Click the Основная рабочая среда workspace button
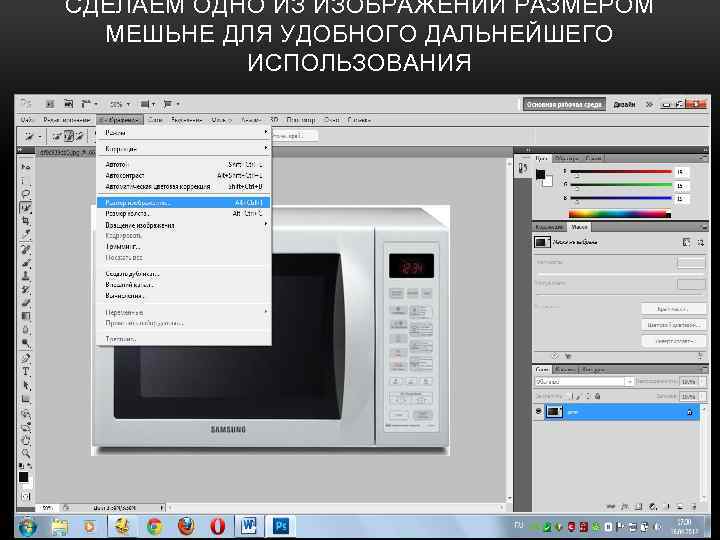Image resolution: width=720 pixels, height=540 pixels. [564, 105]
